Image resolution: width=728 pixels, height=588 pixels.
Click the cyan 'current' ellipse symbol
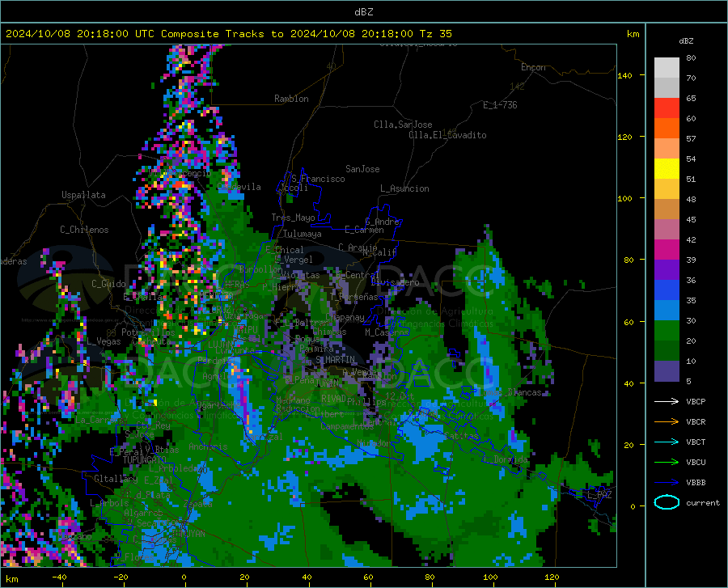click(x=667, y=502)
